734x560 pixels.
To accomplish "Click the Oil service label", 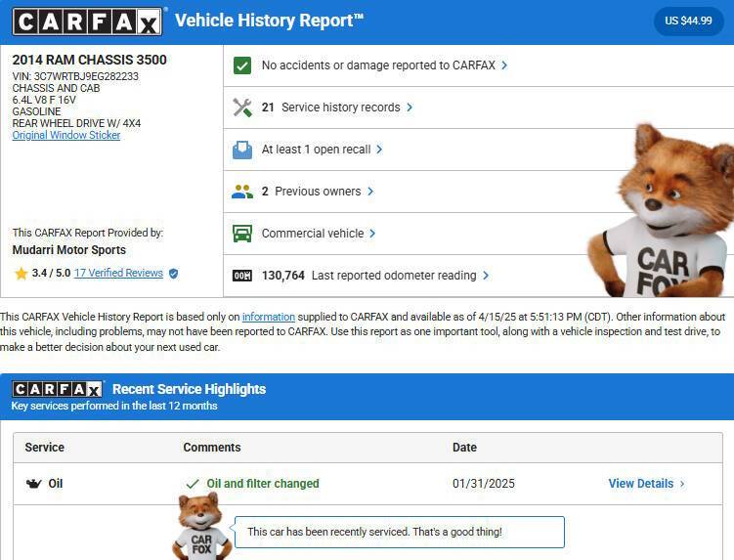I will 56,484.
